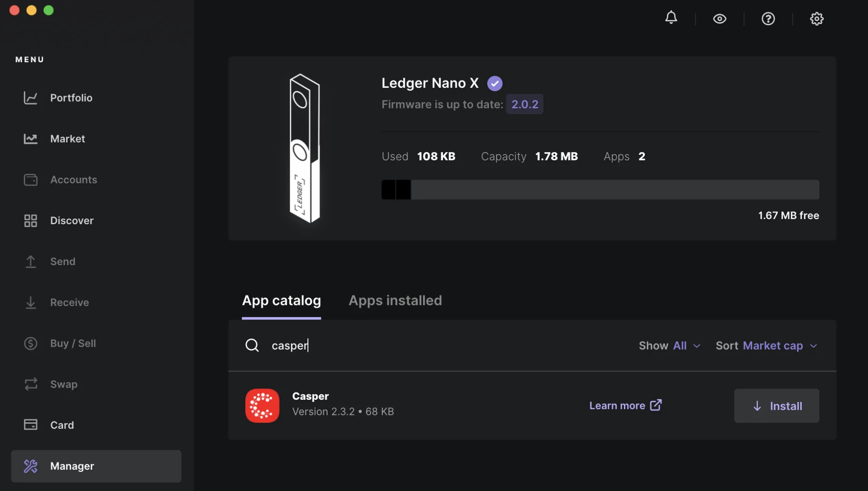Open the Swap feature
The image size is (868, 491).
click(63, 384)
